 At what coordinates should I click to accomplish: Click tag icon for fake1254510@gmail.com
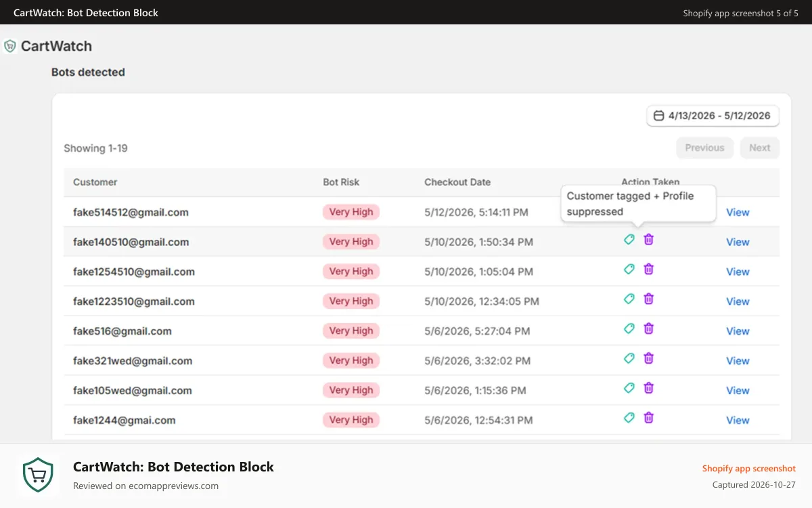pyautogui.click(x=629, y=269)
